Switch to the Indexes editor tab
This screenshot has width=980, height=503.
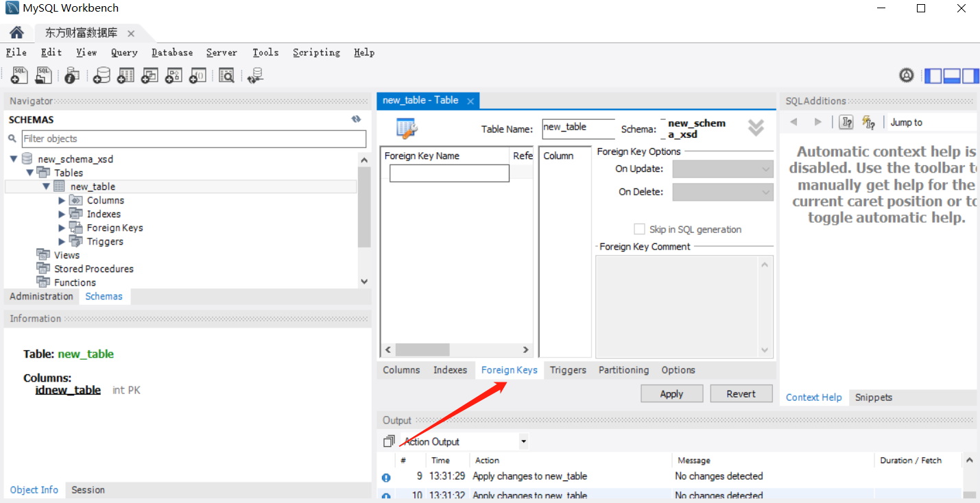[x=450, y=370]
